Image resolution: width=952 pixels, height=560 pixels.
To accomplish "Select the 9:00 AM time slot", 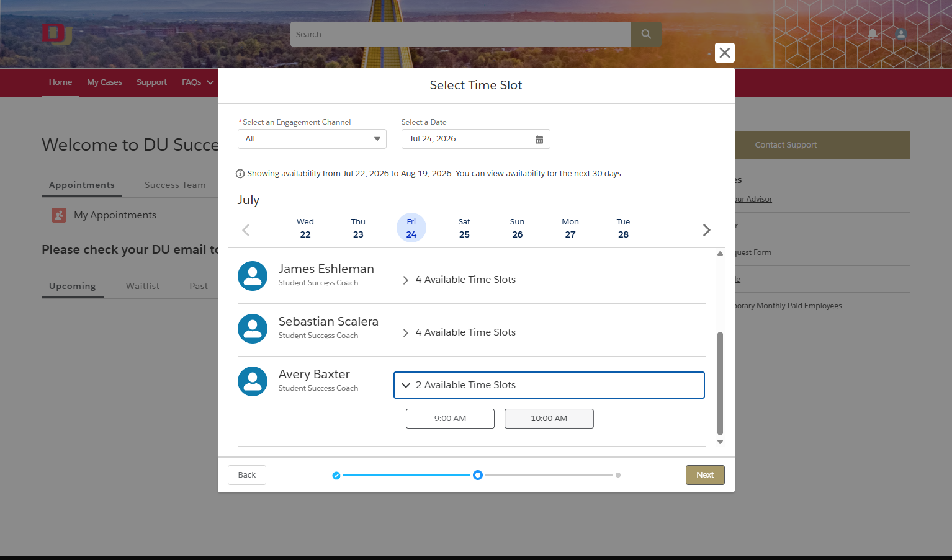I will click(x=450, y=419).
